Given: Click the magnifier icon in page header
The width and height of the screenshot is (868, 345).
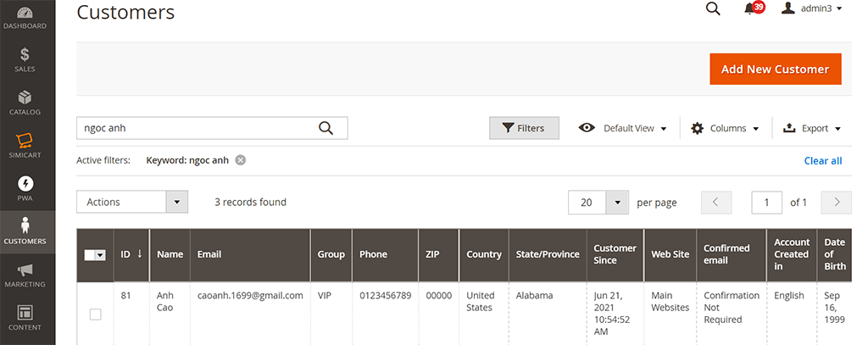Looking at the screenshot, I should tap(713, 8).
